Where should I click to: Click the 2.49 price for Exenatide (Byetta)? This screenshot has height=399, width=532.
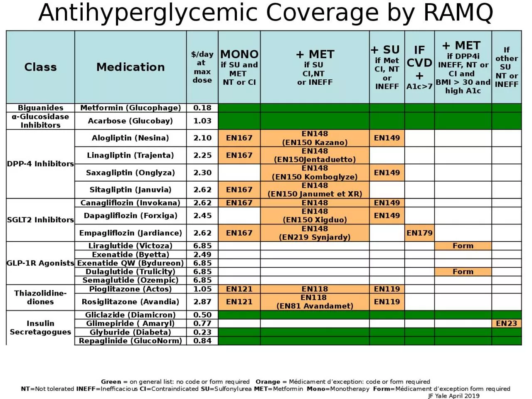pyautogui.click(x=202, y=254)
